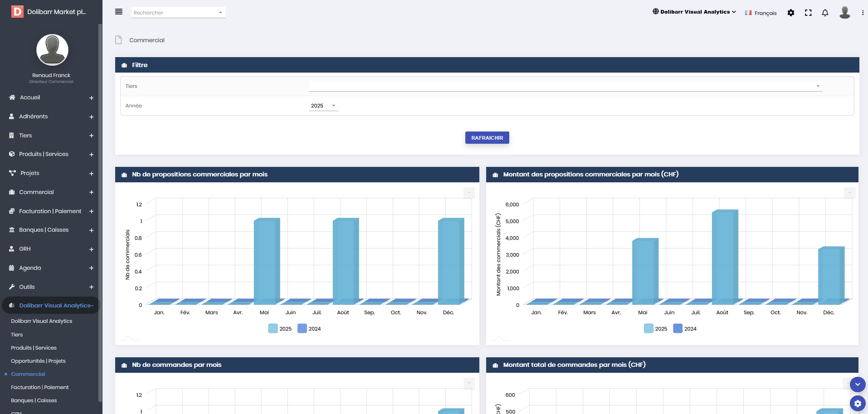Viewport: 868px width, 414px height.
Task: Switch language via Français link
Action: coord(761,13)
